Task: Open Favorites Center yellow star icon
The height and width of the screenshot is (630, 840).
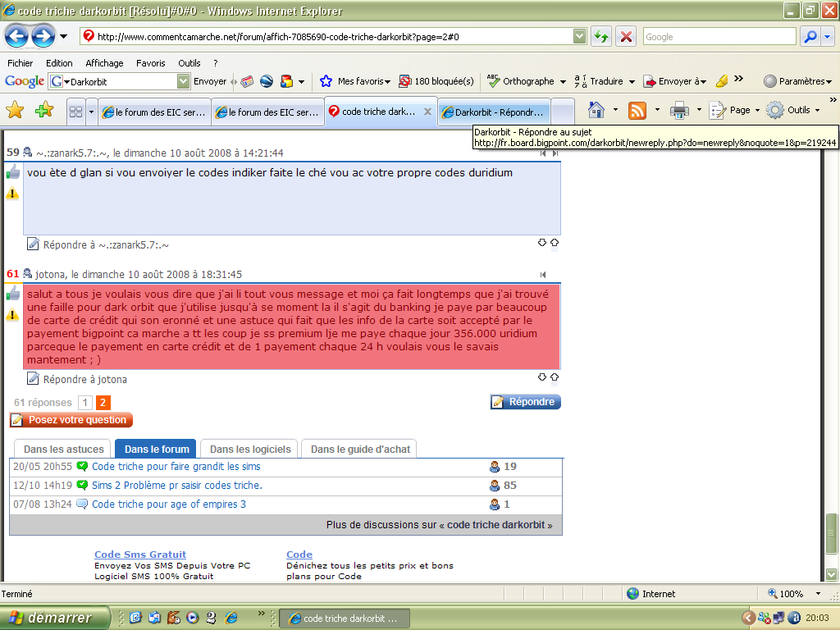Action: tap(15, 111)
